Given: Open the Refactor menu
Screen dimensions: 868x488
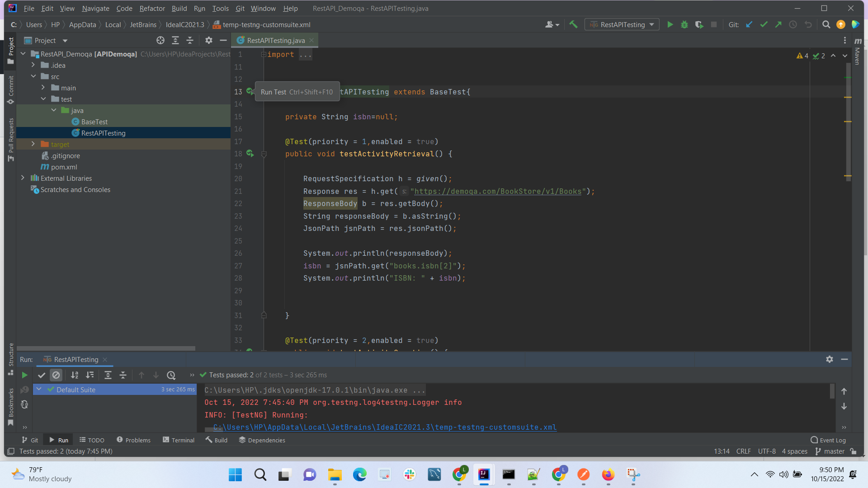Looking at the screenshot, I should (152, 9).
